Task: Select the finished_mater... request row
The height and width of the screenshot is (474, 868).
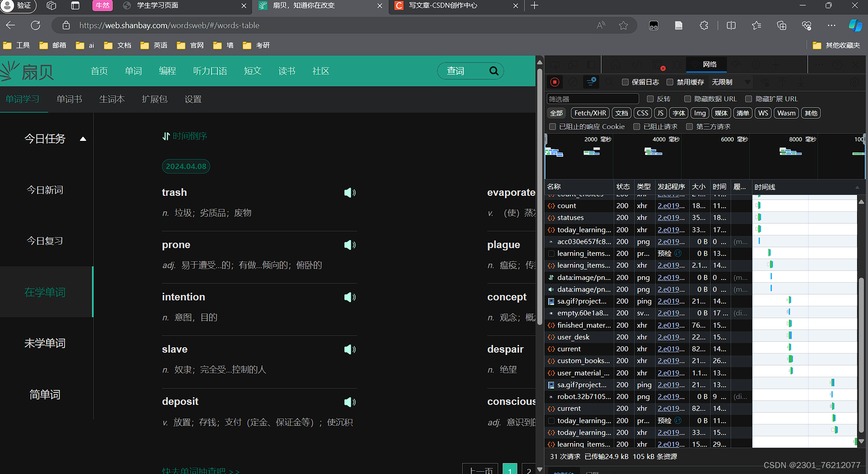Action: [x=649, y=325]
